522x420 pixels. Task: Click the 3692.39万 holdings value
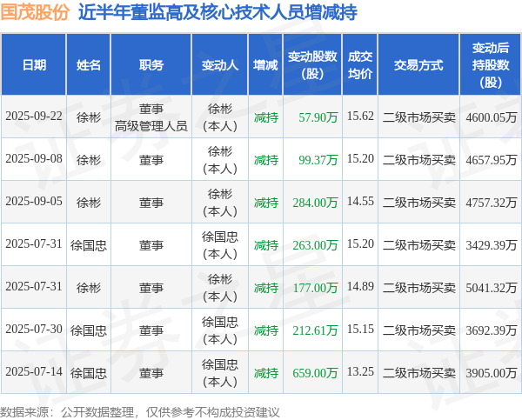coord(492,330)
